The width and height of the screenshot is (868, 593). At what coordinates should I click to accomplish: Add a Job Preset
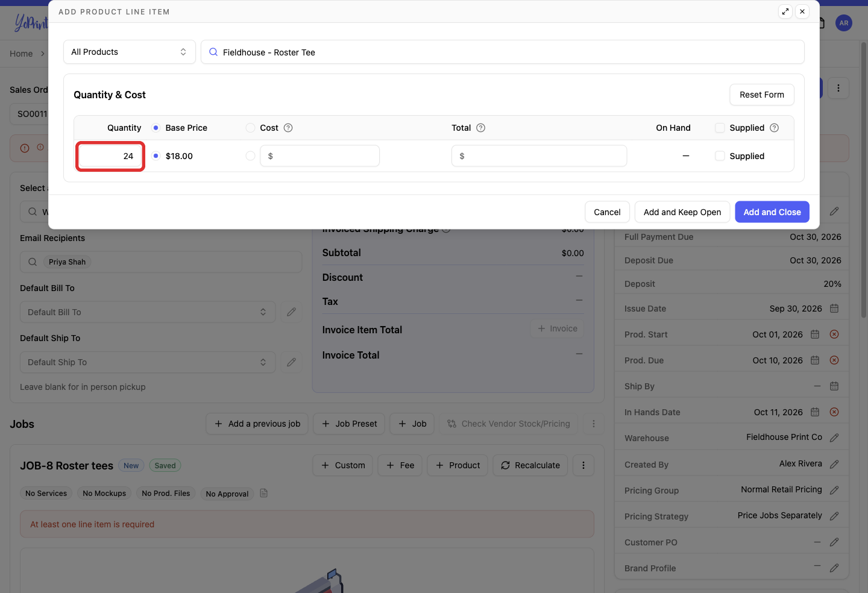pos(350,424)
